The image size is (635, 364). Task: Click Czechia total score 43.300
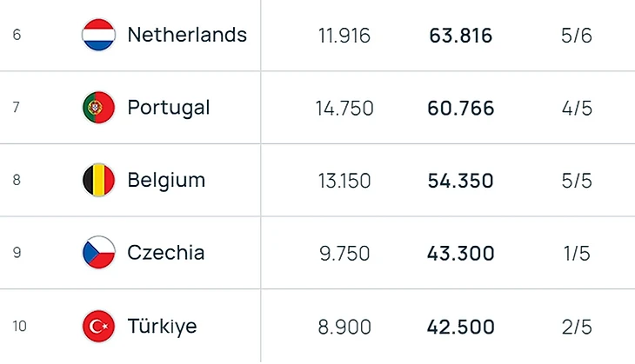[x=461, y=254]
